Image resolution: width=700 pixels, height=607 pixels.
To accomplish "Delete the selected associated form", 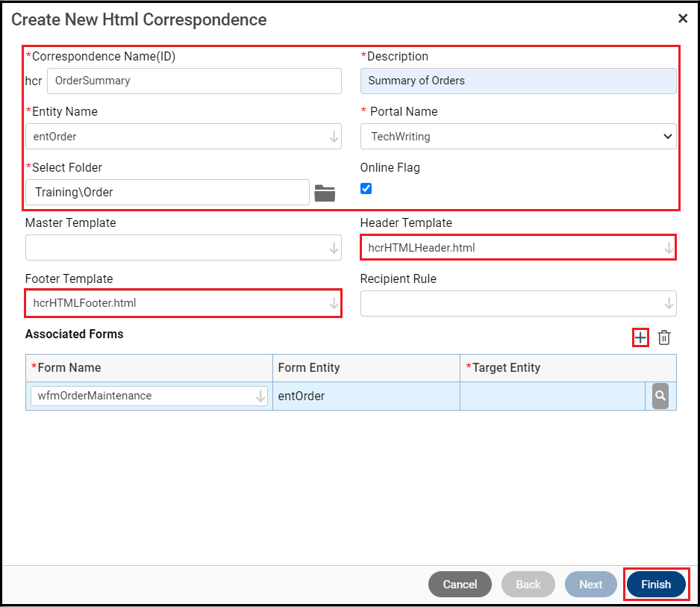I will coord(664,337).
